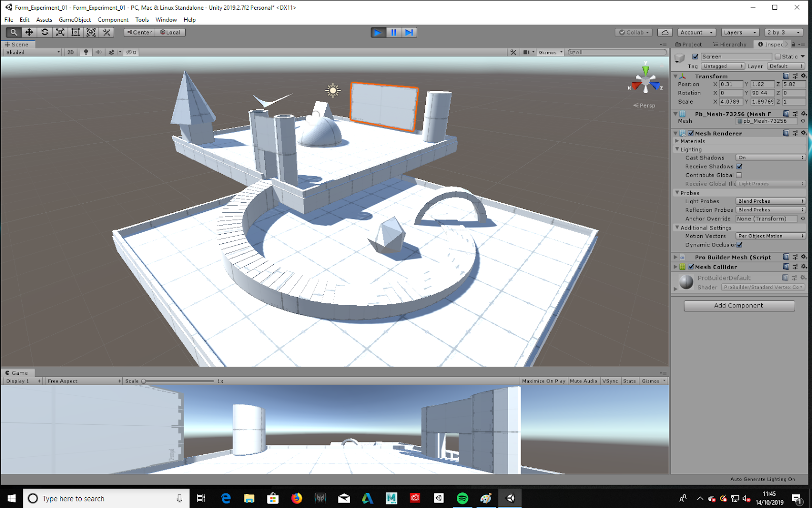Switch to the Hierarchy tab
Image resolution: width=812 pixels, height=508 pixels.
tap(730, 45)
